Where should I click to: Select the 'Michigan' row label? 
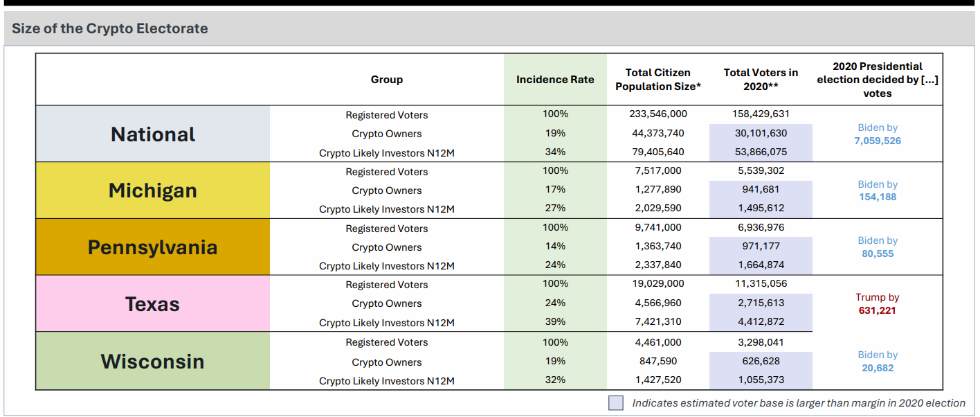[153, 190]
